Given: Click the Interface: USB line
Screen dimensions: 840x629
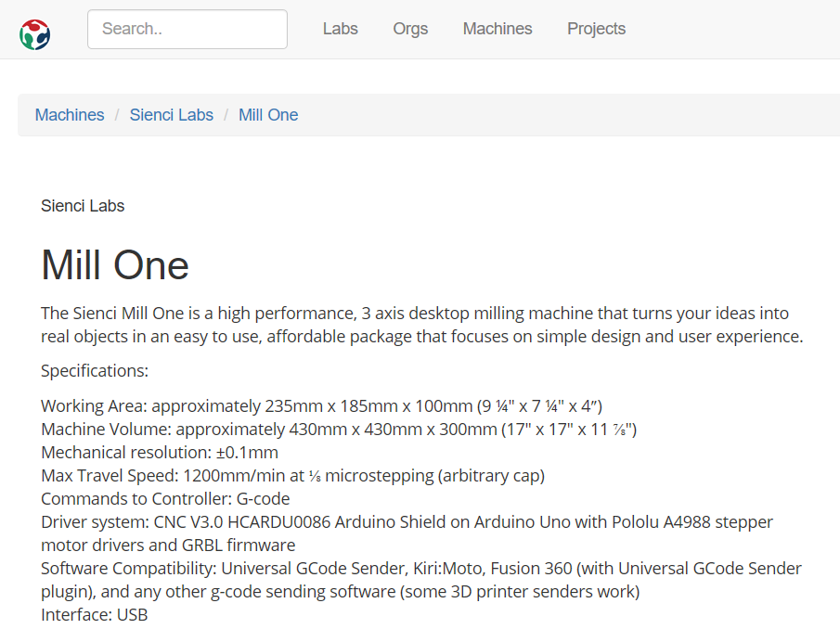Looking at the screenshot, I should [95, 614].
